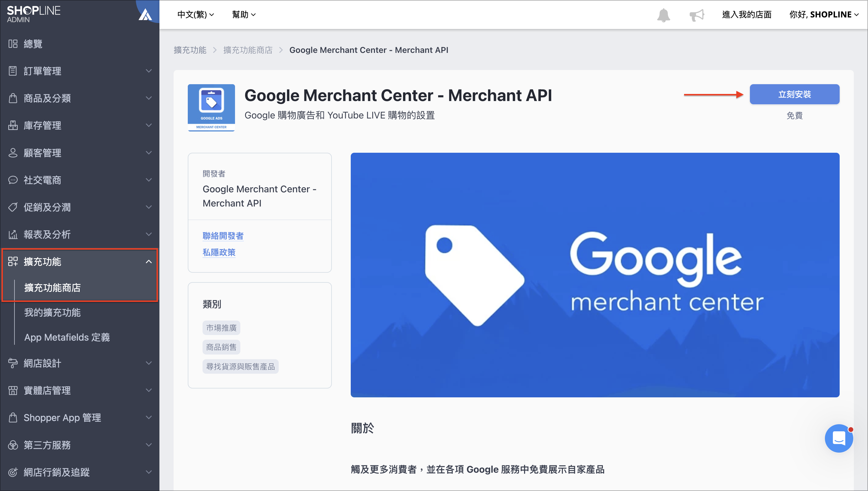Click the 擴充功能商店 breadcrumb link
Image resolution: width=868 pixels, height=491 pixels.
(248, 50)
